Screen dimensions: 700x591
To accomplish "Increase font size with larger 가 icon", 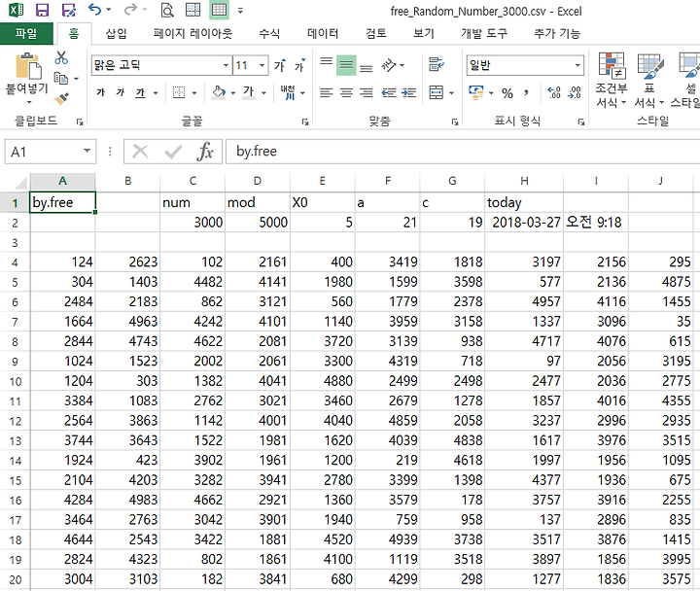I will 280,66.
